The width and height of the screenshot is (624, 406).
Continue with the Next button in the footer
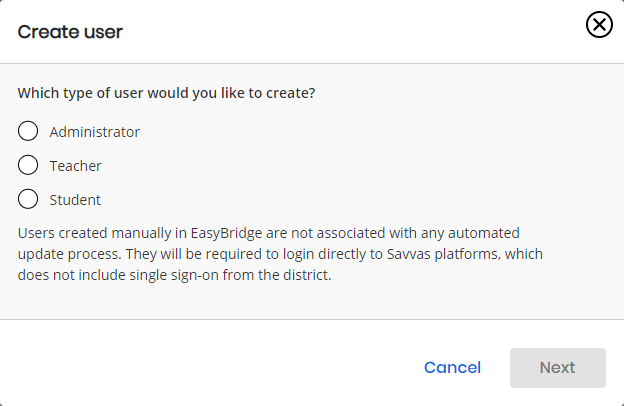(558, 368)
